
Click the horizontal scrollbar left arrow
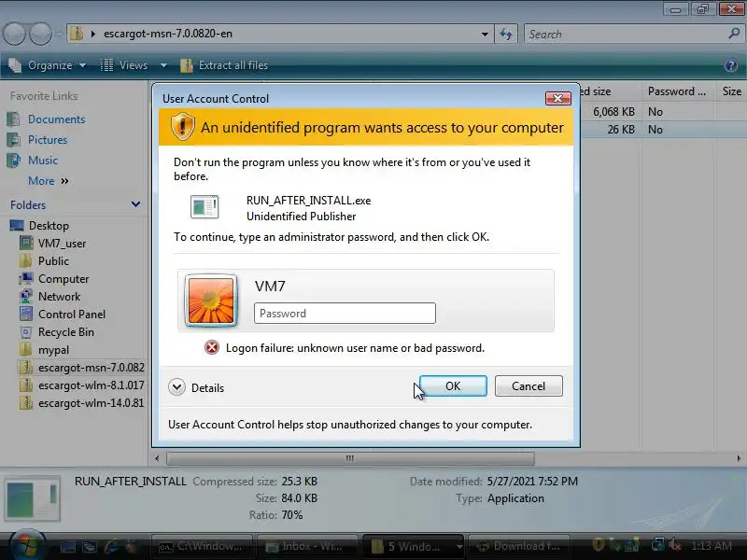click(157, 458)
